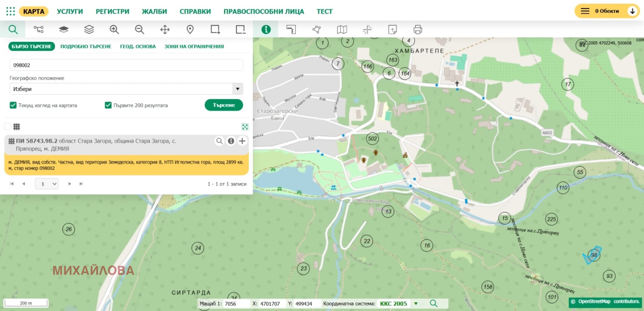Select the zoom out tool
This screenshot has width=644, height=311.
[139, 29]
